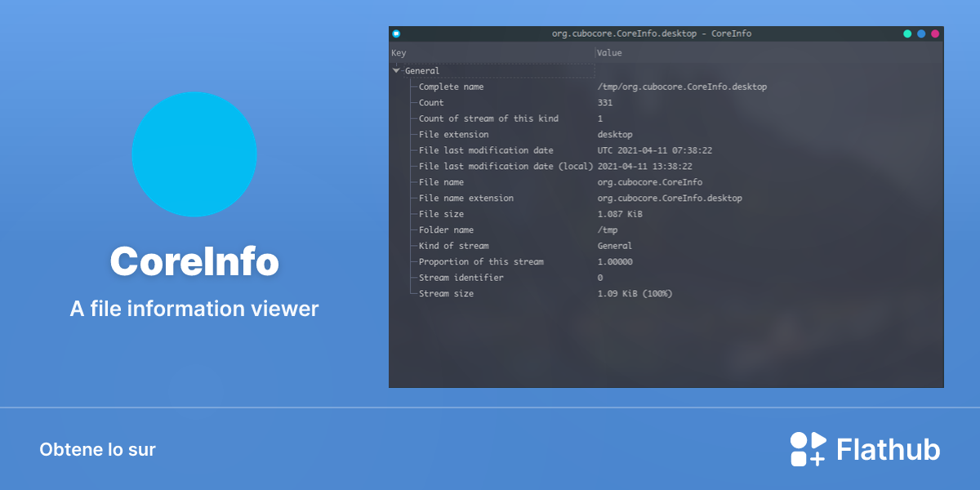Select the File size row

666,214
